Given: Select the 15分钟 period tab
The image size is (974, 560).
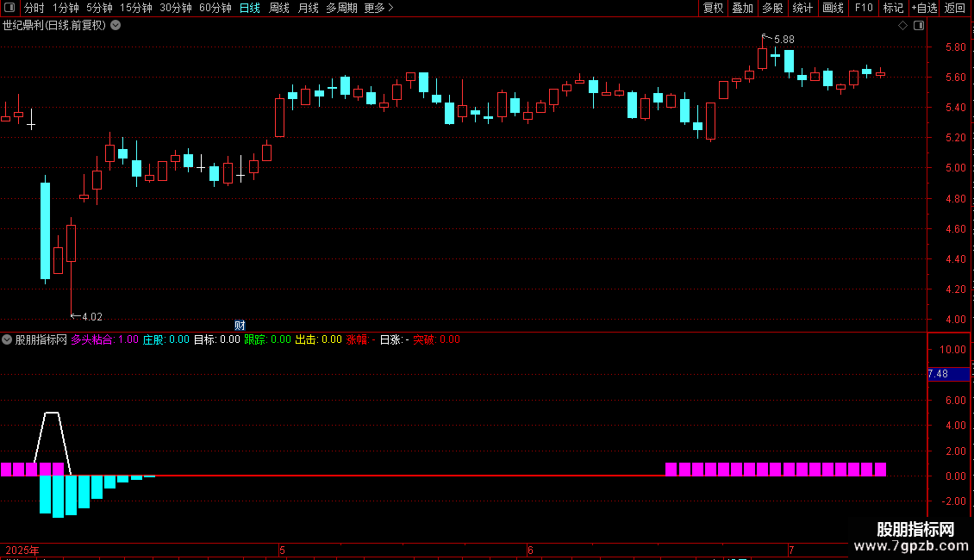Looking at the screenshot, I should coord(136,8).
